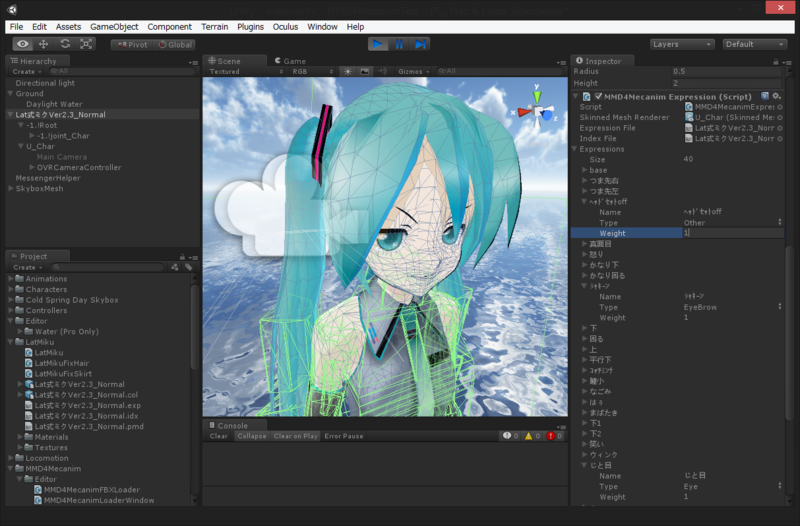Open the Component menu
Screen dimensions: 800x526
[x=169, y=27]
